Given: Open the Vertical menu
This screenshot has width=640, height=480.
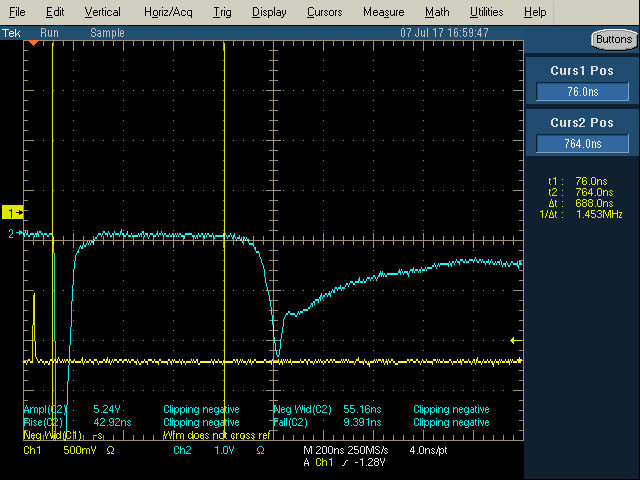Looking at the screenshot, I should (x=102, y=12).
